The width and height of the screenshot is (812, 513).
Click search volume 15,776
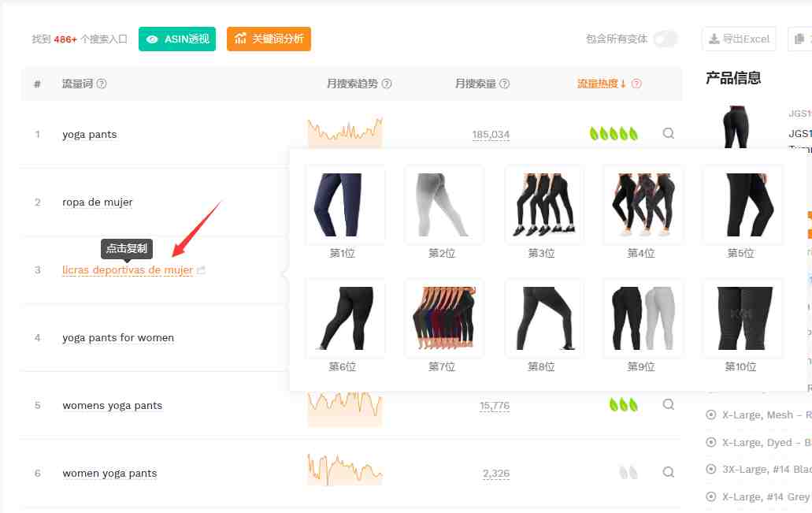pyautogui.click(x=495, y=406)
